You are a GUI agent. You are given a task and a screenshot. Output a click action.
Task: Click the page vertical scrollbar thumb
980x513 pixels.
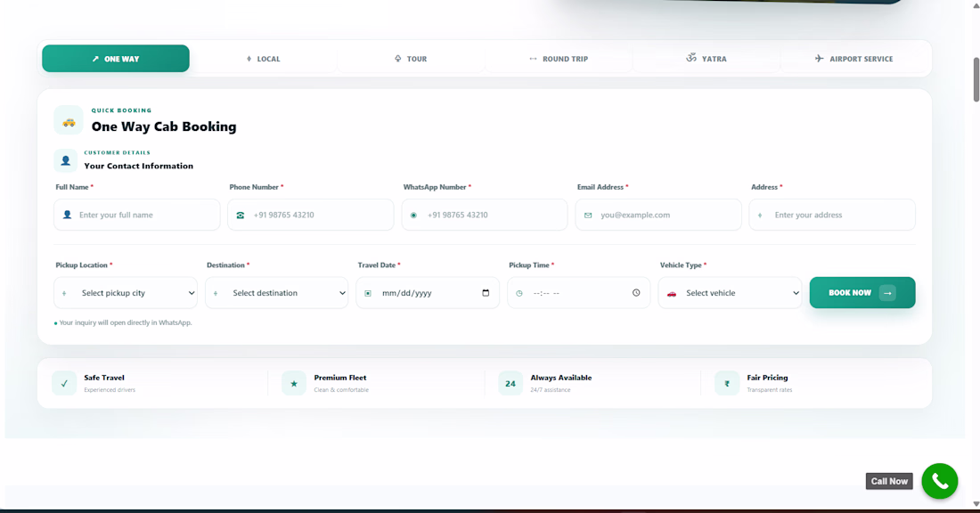pos(976,79)
